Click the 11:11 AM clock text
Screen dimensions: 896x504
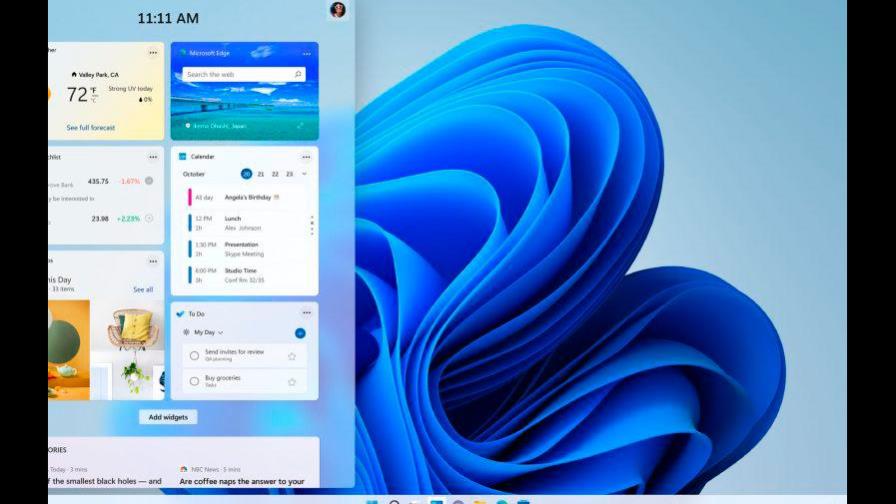[x=168, y=18]
